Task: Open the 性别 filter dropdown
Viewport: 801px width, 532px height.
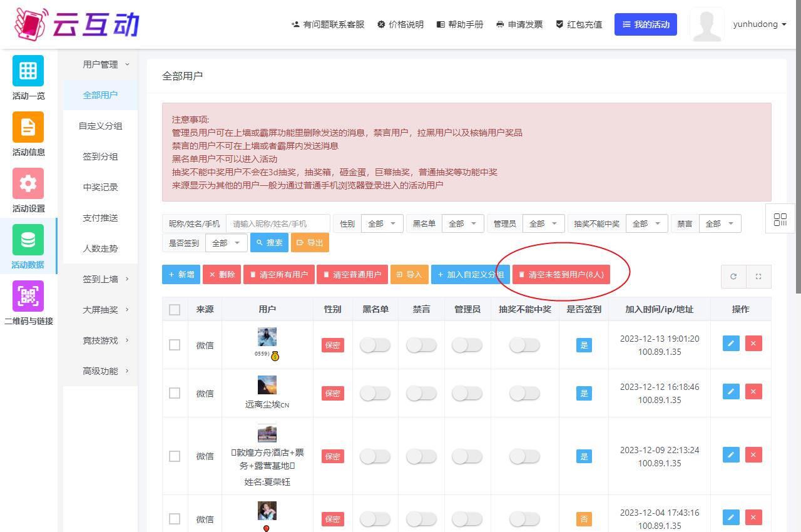Action: [x=382, y=223]
